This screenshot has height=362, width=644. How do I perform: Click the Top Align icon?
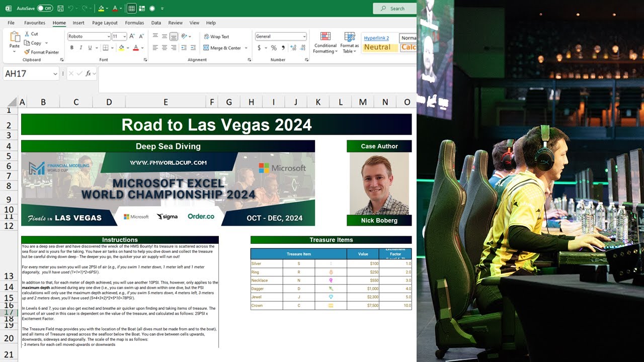point(155,36)
